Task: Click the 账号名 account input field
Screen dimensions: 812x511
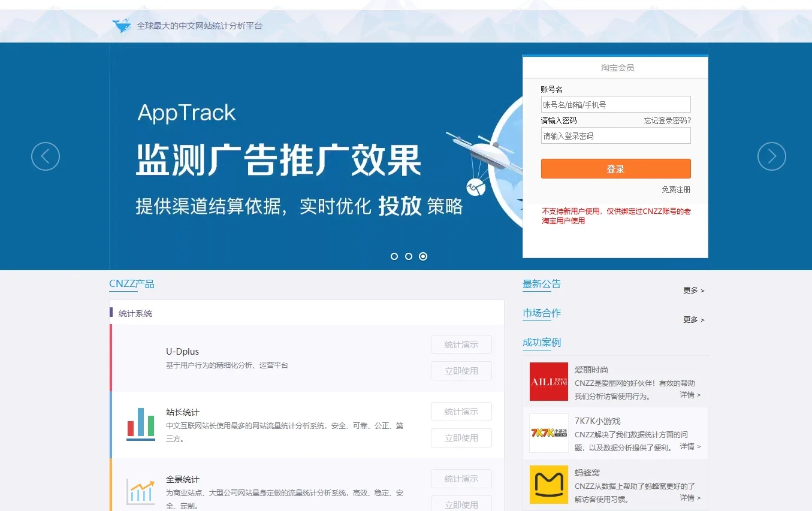Action: [615, 104]
